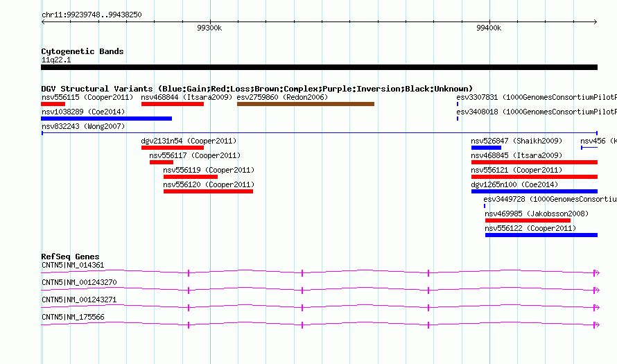
Task: Click the dgv2131n54 (Cooper2011) red bar
Action: [173, 148]
